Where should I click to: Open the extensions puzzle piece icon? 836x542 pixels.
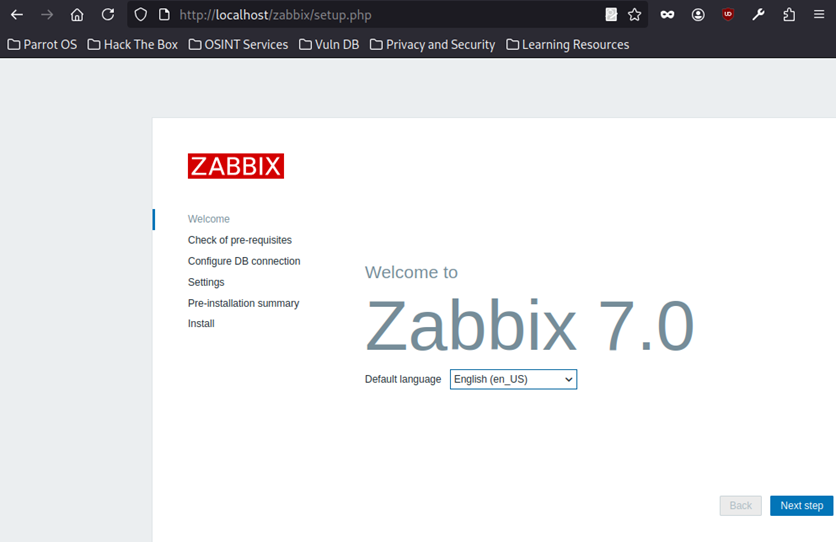click(789, 15)
